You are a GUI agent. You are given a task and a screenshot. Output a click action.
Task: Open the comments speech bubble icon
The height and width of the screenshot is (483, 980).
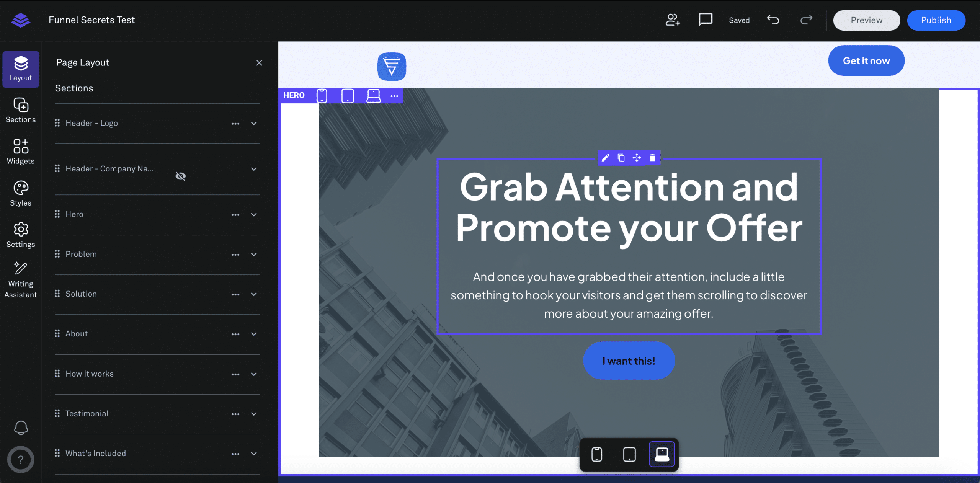(x=706, y=20)
